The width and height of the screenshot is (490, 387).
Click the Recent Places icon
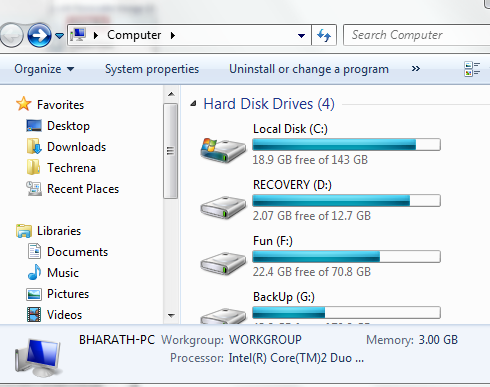click(34, 188)
